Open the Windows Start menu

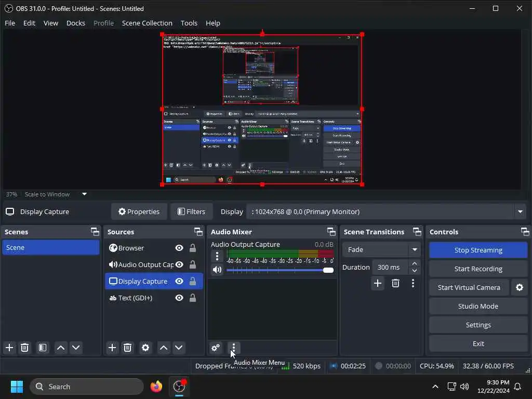click(17, 387)
